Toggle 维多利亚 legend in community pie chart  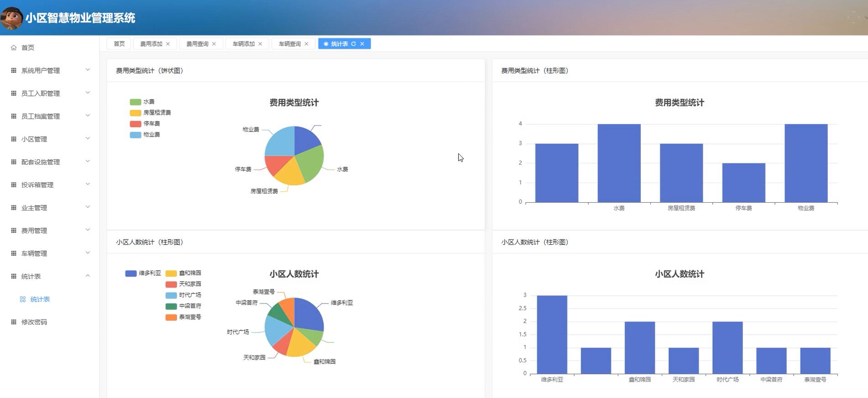pyautogui.click(x=143, y=273)
